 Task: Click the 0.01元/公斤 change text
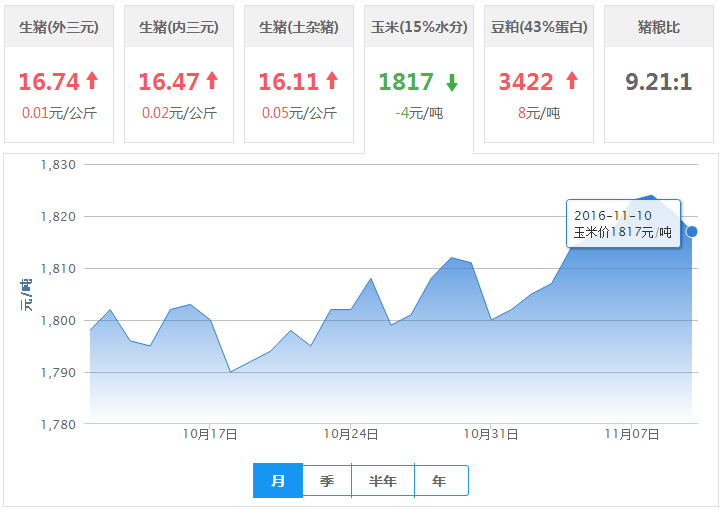(x=59, y=113)
